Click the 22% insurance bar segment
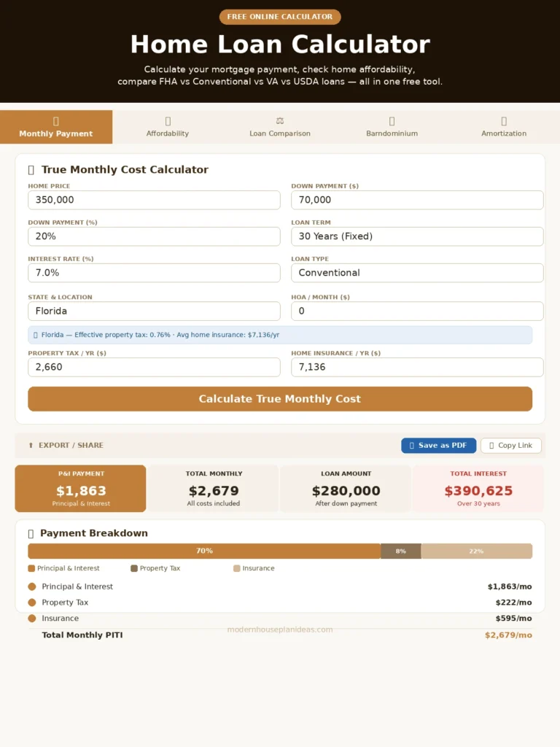The width and height of the screenshot is (560, 747). 477,551
